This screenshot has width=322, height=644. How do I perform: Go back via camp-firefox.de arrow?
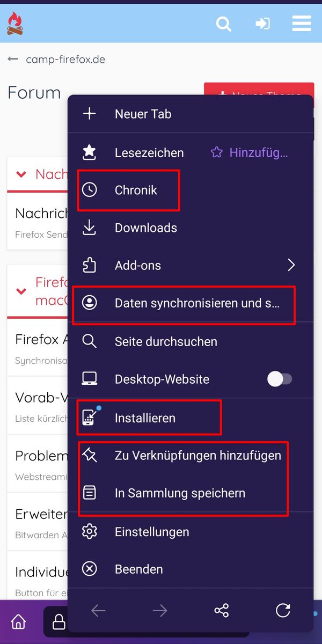pyautogui.click(x=13, y=59)
